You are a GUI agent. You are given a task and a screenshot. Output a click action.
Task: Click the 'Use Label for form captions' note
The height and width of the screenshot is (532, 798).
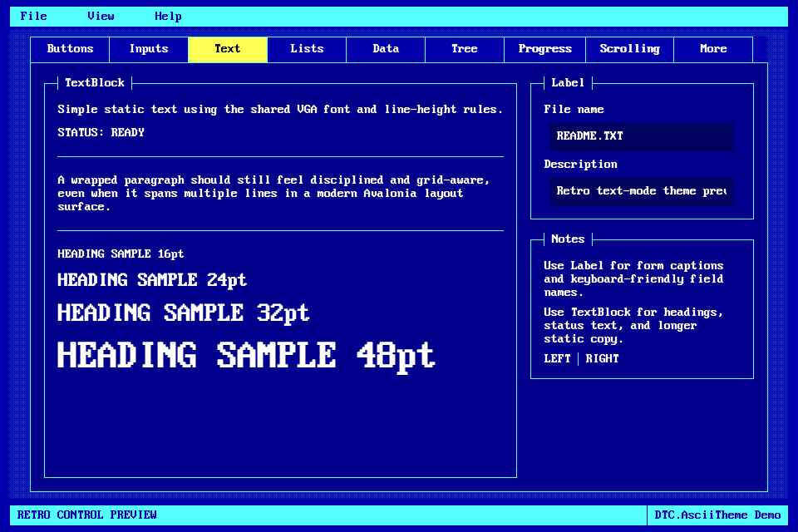click(x=633, y=279)
